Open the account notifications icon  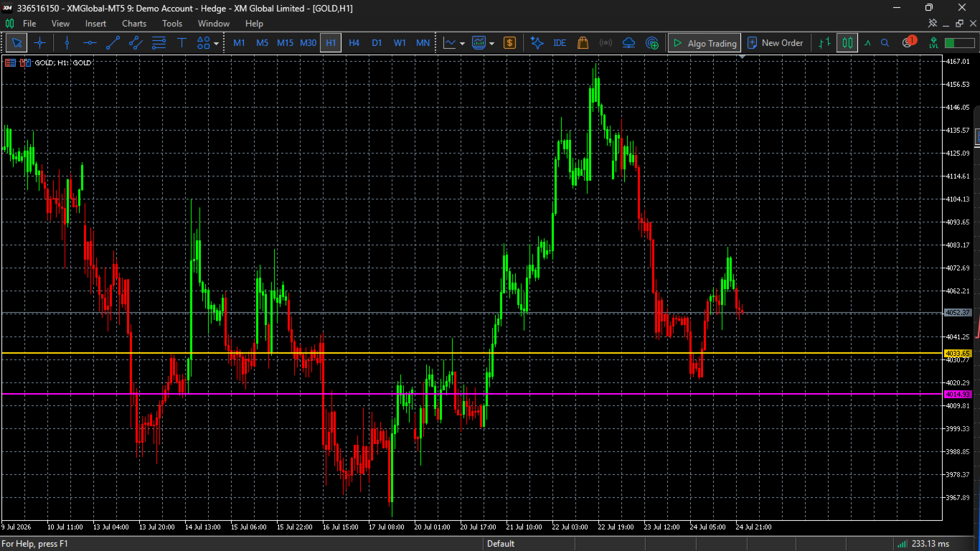click(909, 42)
